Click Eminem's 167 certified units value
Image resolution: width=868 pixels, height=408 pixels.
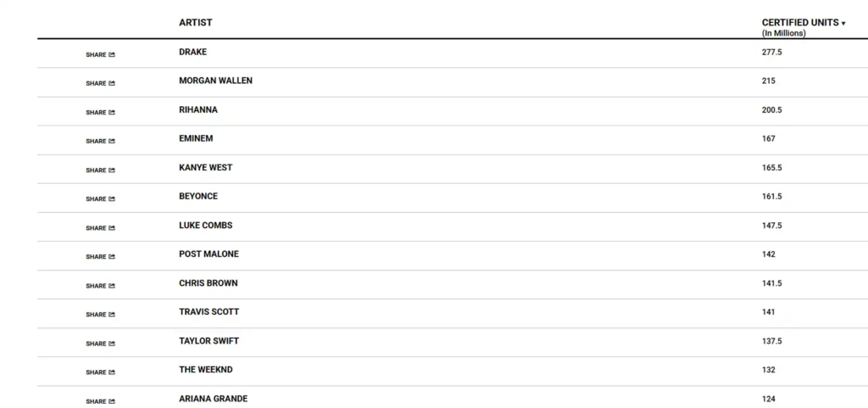[x=769, y=139]
